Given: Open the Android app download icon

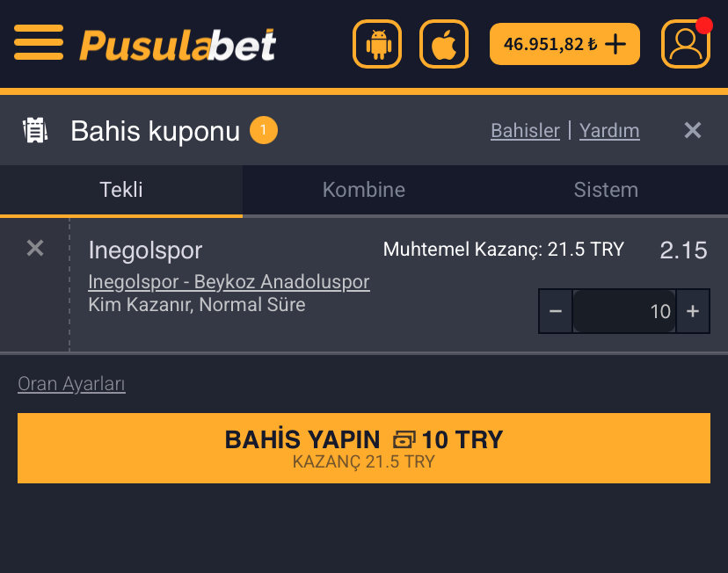Looking at the screenshot, I should pos(377,44).
